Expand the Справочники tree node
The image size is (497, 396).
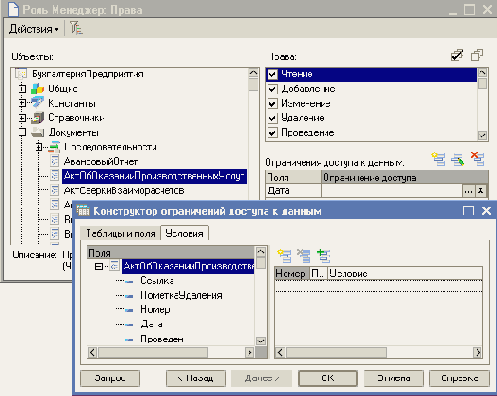pos(22,118)
